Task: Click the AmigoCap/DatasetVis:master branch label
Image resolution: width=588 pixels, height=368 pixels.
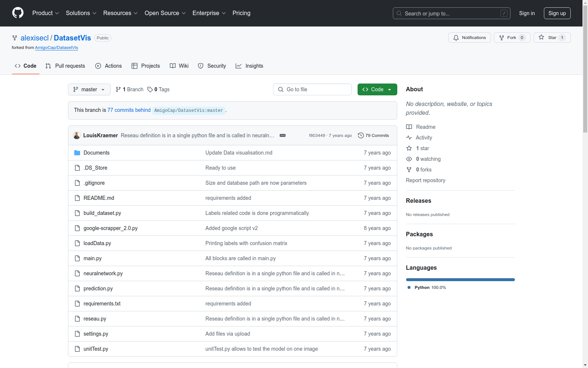Action: click(x=189, y=110)
